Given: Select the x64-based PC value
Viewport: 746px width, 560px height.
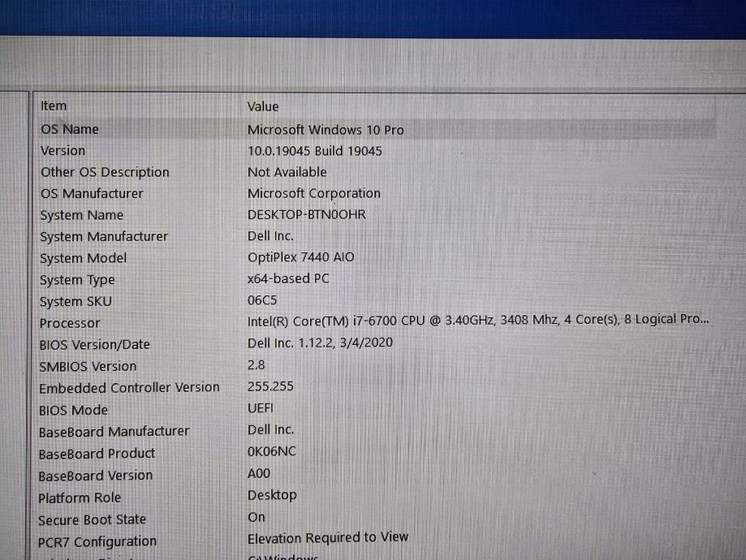Looking at the screenshot, I should click(288, 278).
